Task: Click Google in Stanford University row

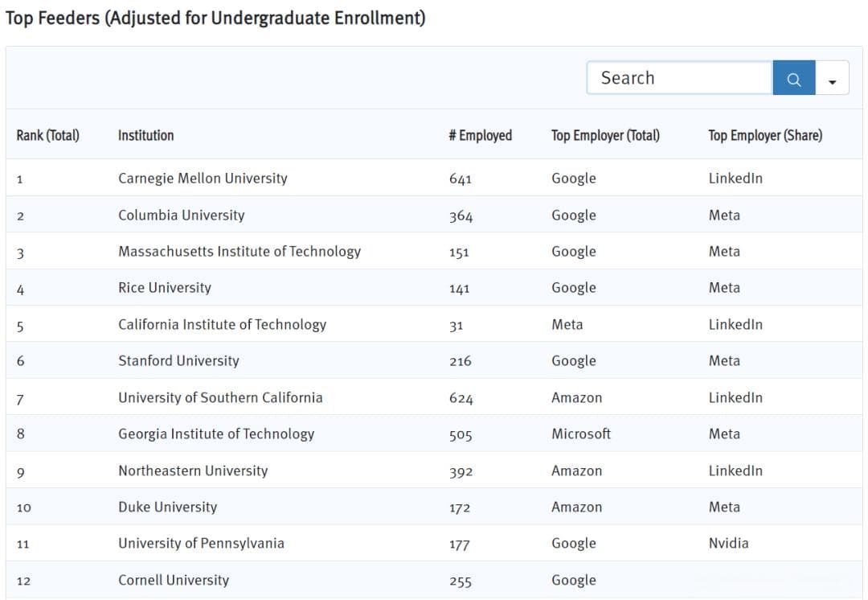Action: coord(574,361)
